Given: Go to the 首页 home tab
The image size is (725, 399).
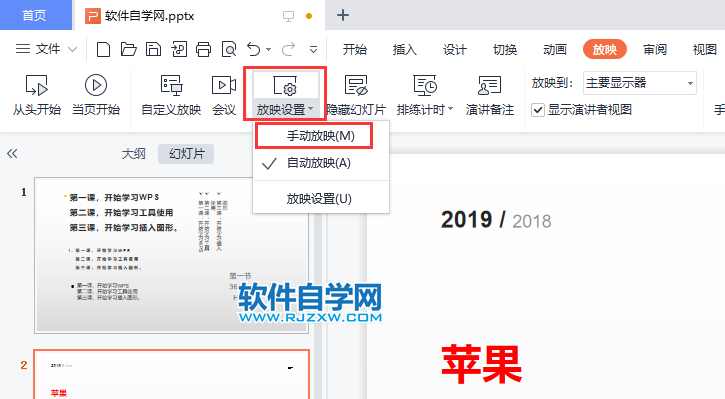Looking at the screenshot, I should pos(35,15).
